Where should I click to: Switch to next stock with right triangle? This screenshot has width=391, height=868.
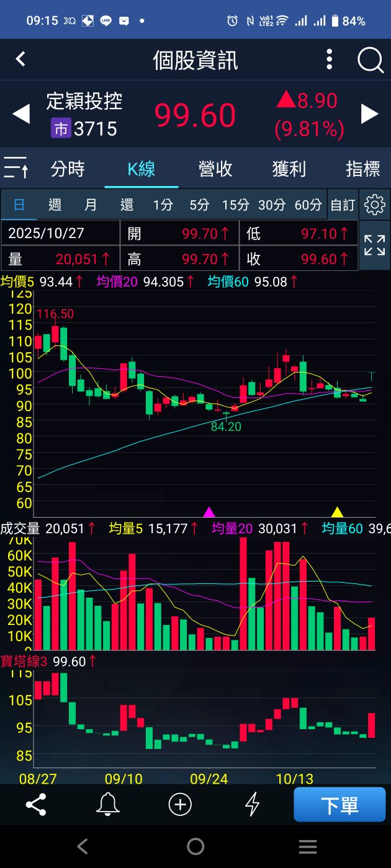coord(370,113)
